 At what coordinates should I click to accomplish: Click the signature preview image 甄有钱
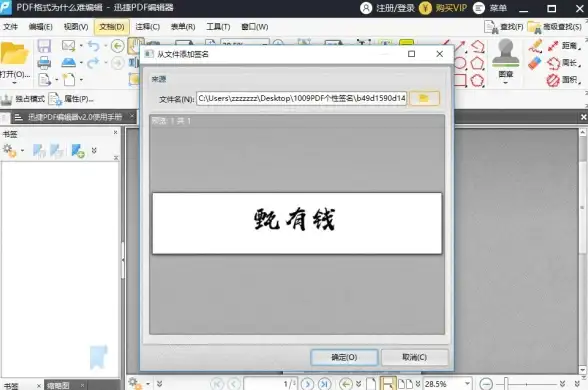point(297,223)
